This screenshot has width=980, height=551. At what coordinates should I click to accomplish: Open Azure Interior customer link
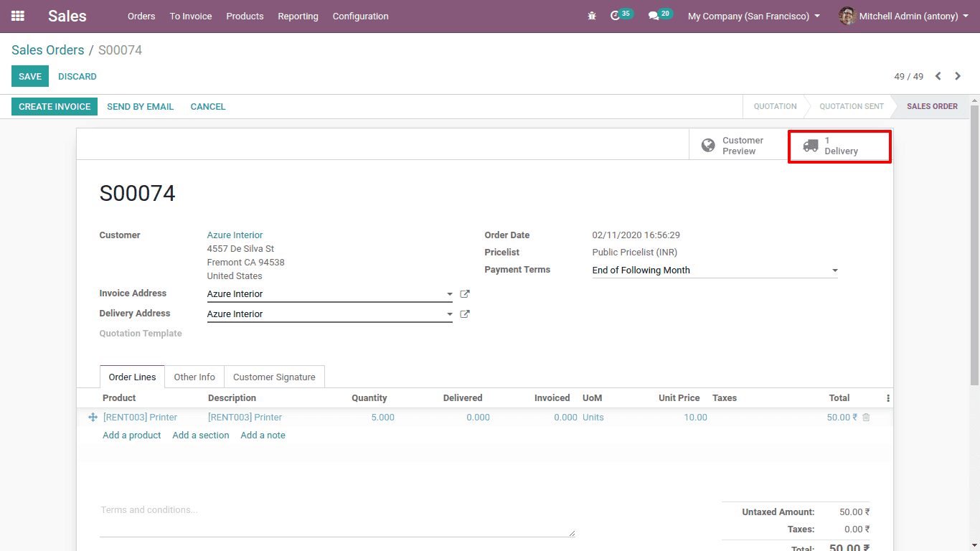pos(235,235)
